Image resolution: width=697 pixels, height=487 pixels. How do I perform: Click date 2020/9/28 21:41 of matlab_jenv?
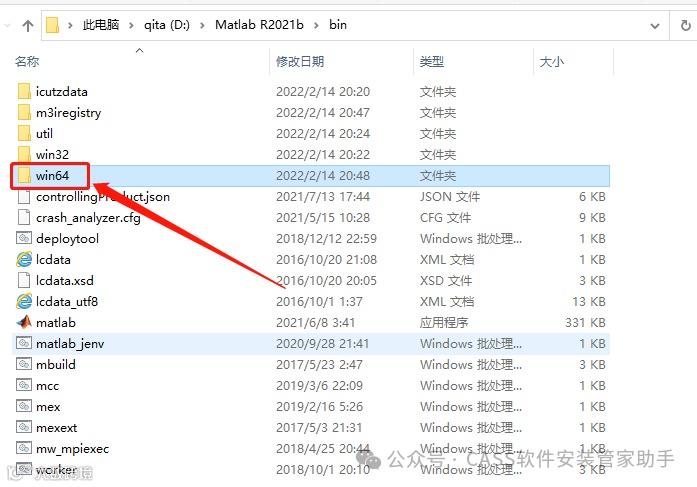click(323, 343)
